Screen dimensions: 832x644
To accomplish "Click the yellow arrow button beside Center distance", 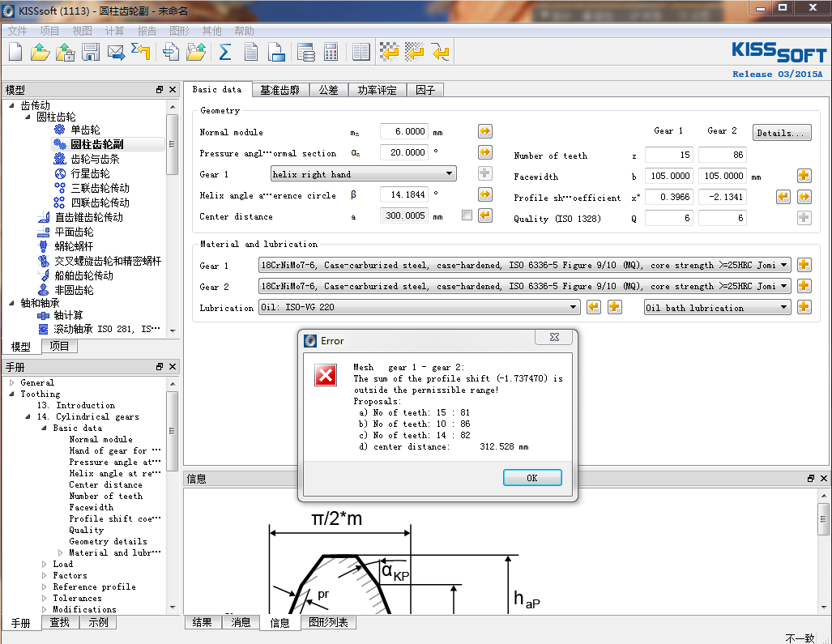I will [485, 215].
